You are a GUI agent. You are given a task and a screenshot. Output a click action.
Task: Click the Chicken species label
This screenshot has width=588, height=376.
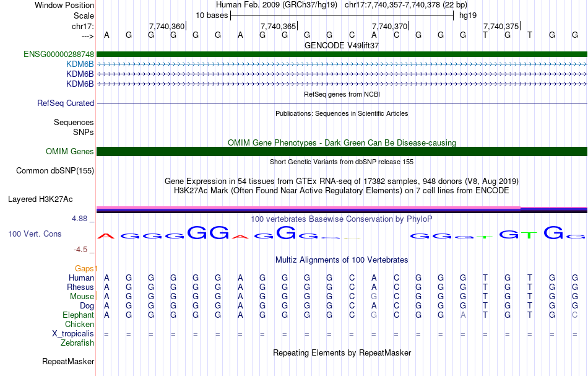79,324
